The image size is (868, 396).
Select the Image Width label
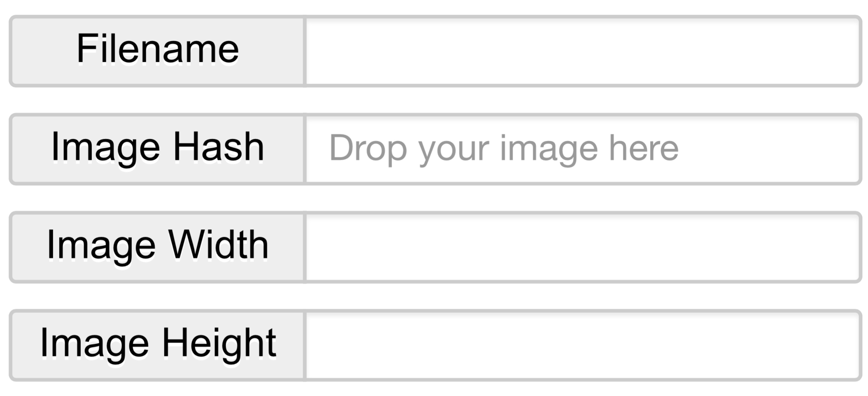tap(157, 245)
